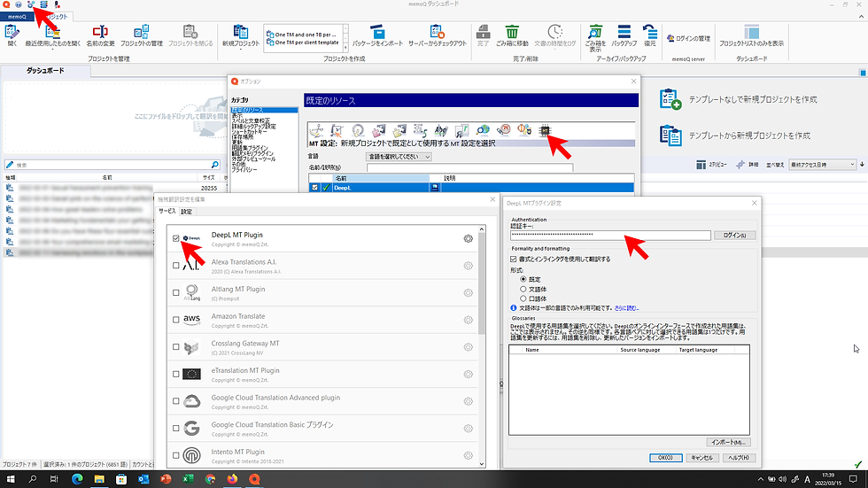Click キャンセル in DeepL plugin settings
Image resolution: width=868 pixels, height=488 pixels.
click(701, 458)
